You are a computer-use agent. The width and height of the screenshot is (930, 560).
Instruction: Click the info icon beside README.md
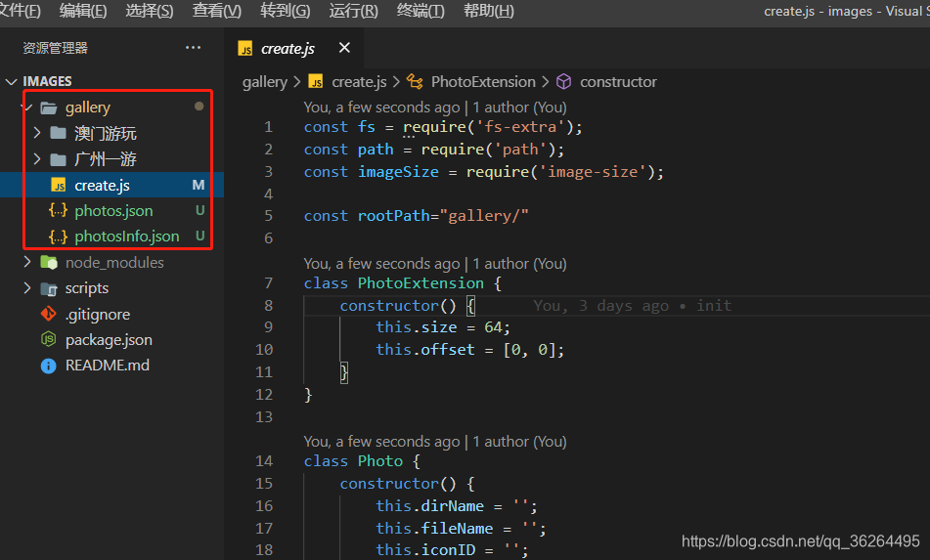point(49,366)
